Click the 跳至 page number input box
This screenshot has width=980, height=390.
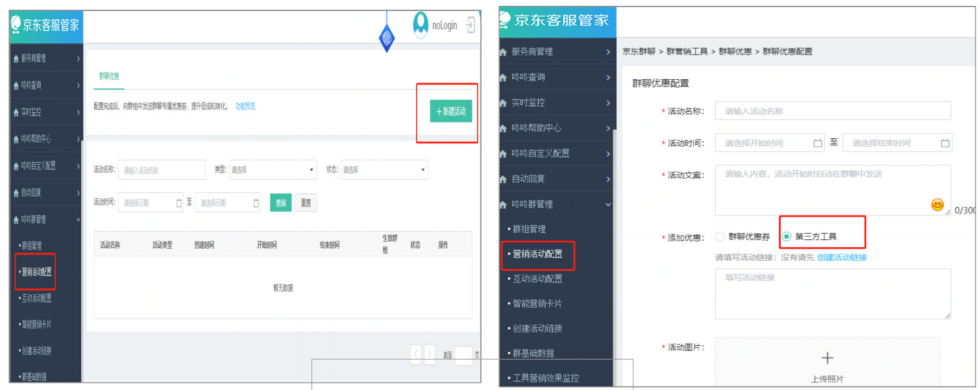(463, 356)
